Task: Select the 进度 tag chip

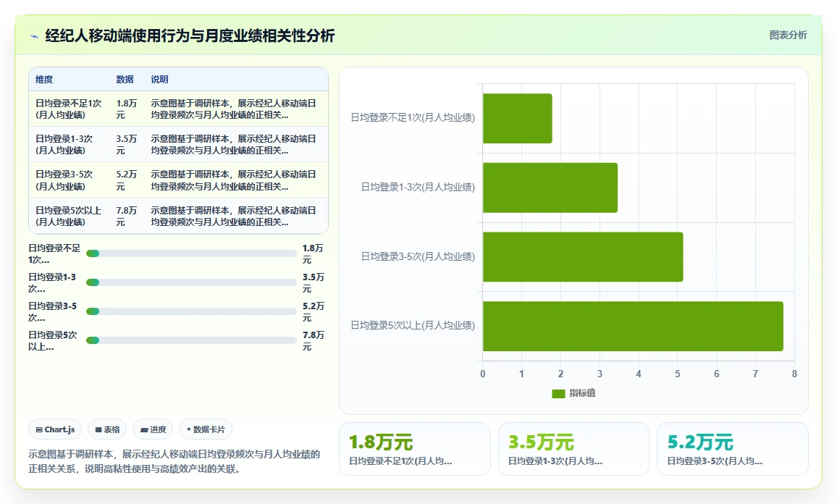Action: click(153, 429)
